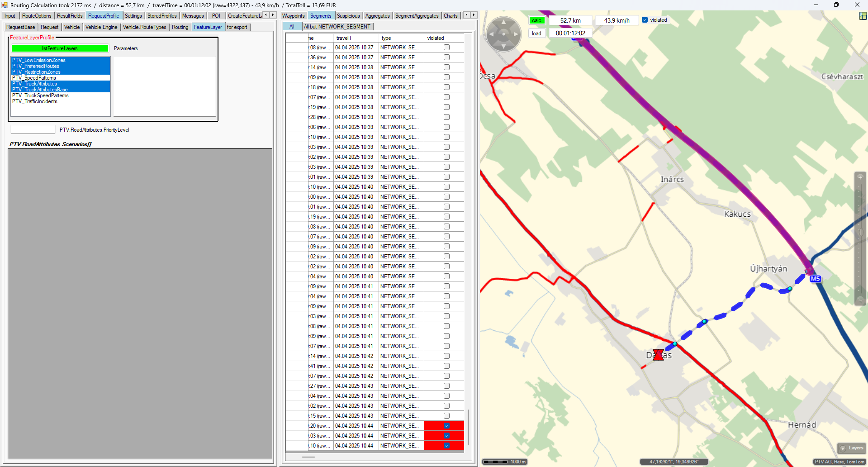Open the Vehicle.Engine tab
Screen dimensions: 868x467
tap(101, 27)
